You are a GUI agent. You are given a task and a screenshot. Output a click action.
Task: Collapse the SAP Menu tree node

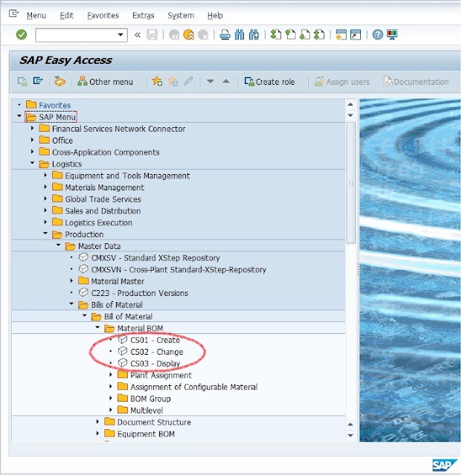click(19, 116)
